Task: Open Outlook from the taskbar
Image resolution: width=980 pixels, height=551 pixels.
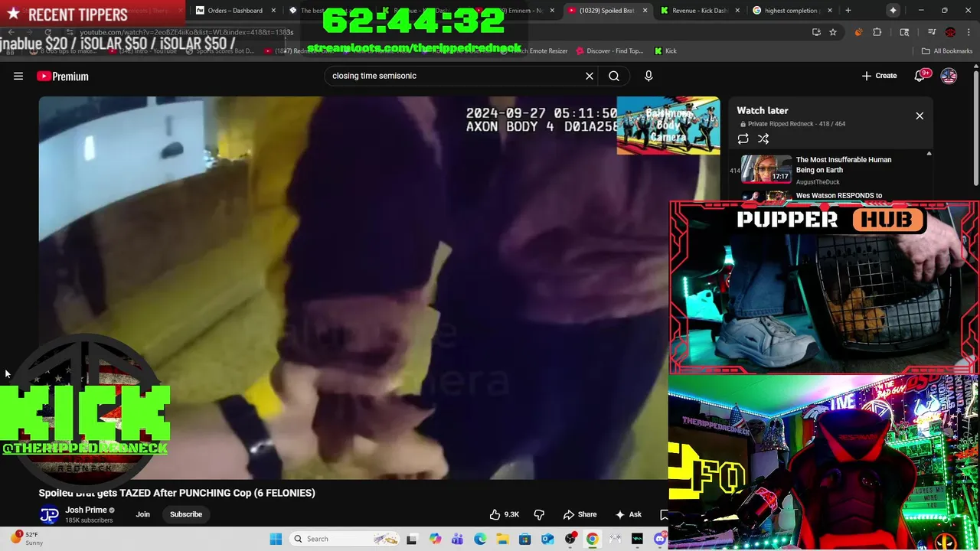Action: (x=547, y=539)
